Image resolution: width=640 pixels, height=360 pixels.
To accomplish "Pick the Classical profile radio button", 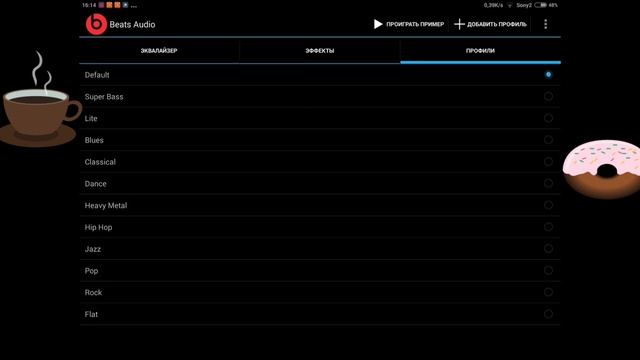I will coord(548,162).
